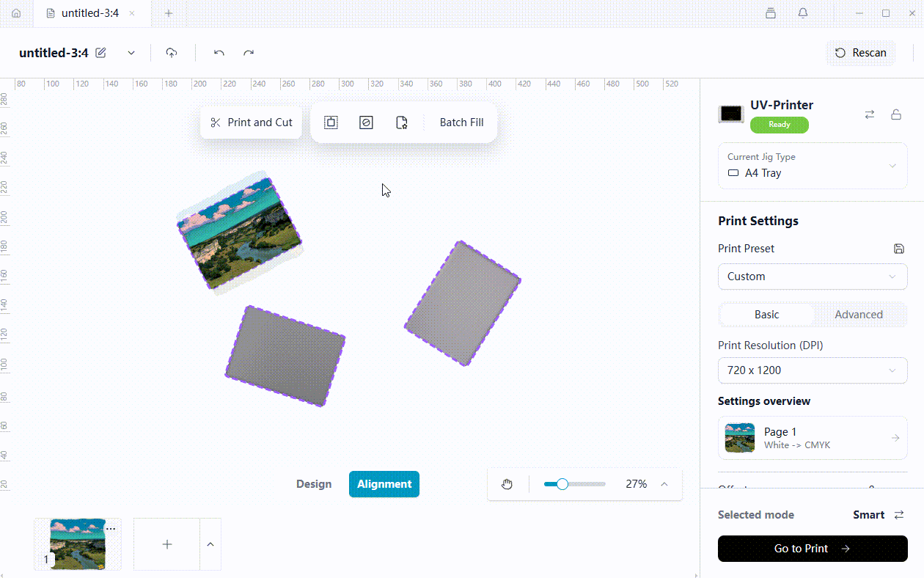
Task: Click the Go to Print button
Action: (813, 549)
